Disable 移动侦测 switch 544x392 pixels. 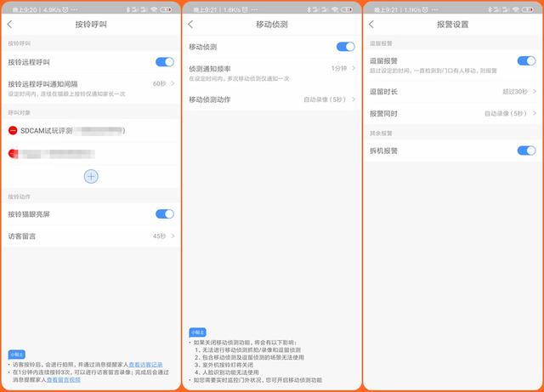346,47
